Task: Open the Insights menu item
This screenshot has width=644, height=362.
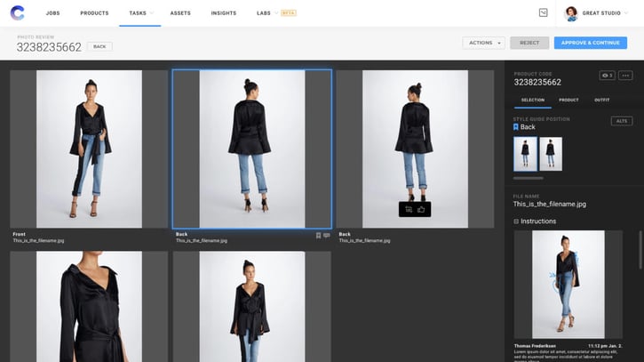Action: tap(224, 13)
